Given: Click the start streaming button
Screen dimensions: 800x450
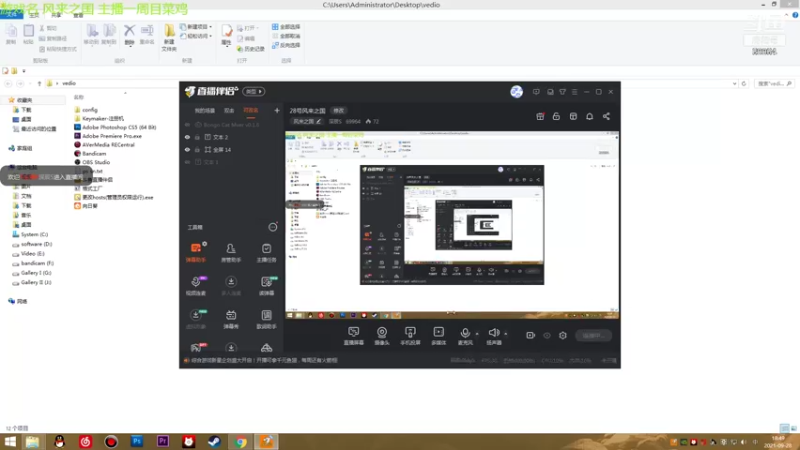Looking at the screenshot, I should pyautogui.click(x=593, y=335).
